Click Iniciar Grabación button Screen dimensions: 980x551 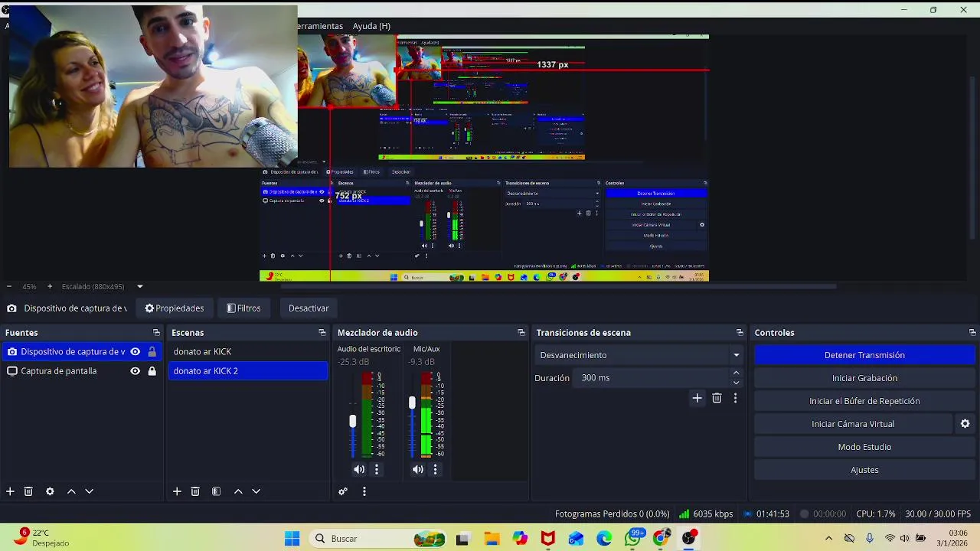(864, 378)
